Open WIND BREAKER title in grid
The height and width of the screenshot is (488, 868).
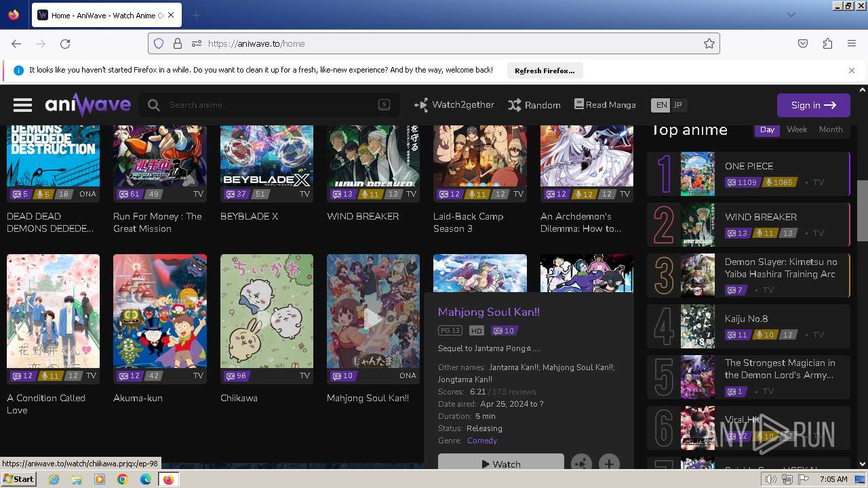363,216
